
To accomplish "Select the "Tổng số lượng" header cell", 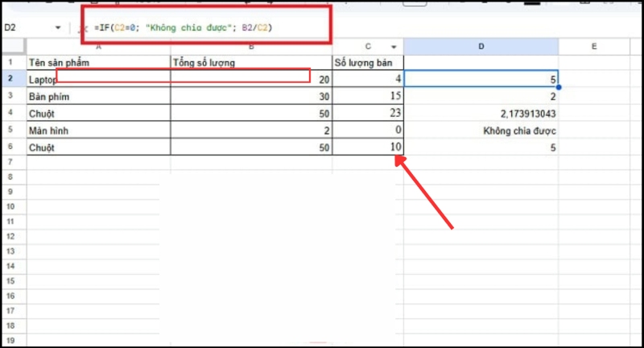I will [x=250, y=62].
